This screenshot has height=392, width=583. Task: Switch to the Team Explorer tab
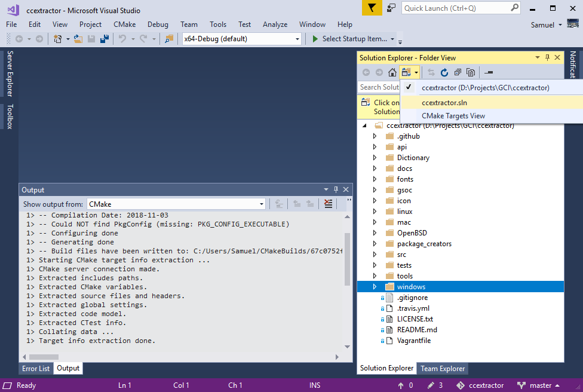pos(443,368)
